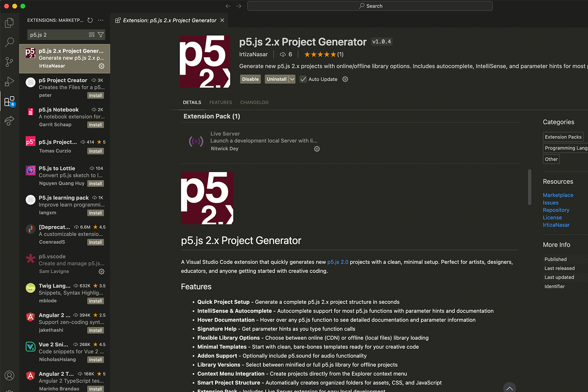Open the Views and More Actions menu
588x392 pixels.
[101, 20]
